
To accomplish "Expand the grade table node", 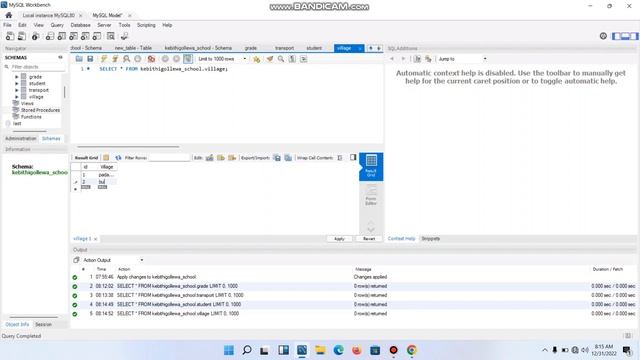I will (x=17, y=77).
